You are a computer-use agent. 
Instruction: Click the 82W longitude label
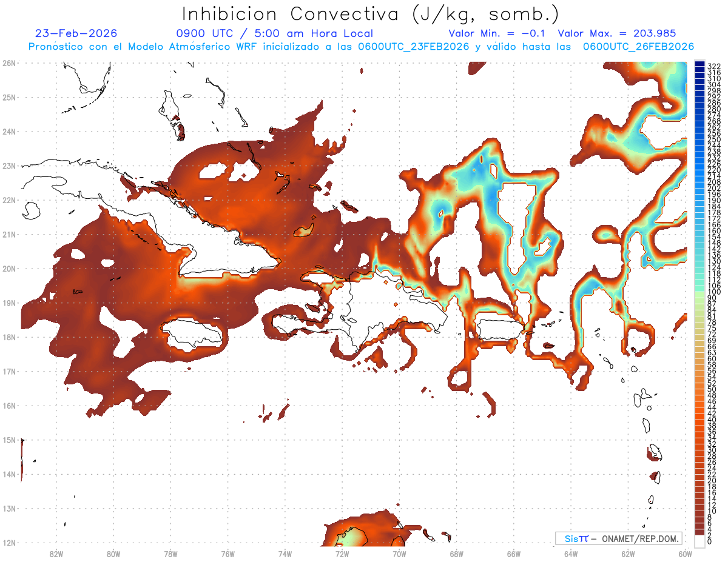pyautogui.click(x=56, y=554)
